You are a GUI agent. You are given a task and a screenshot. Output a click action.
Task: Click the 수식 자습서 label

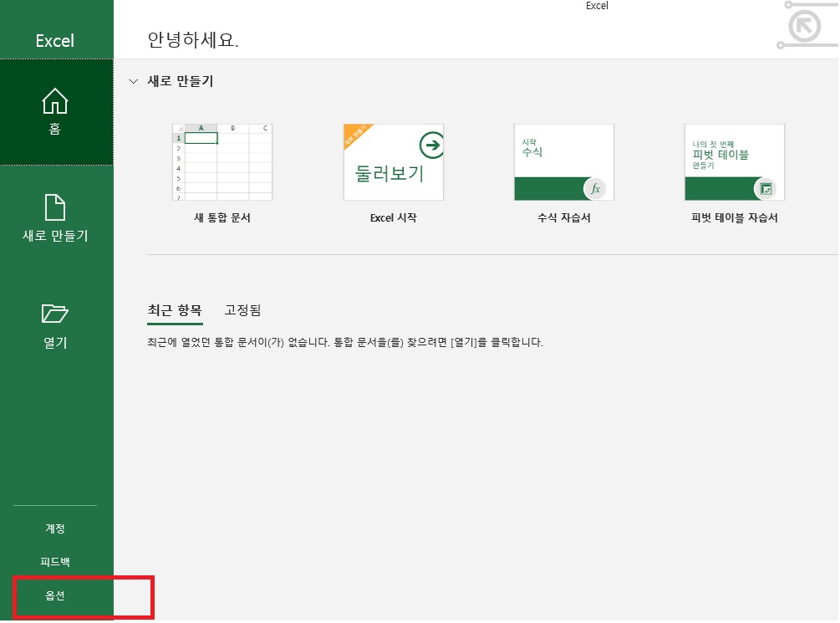point(563,217)
